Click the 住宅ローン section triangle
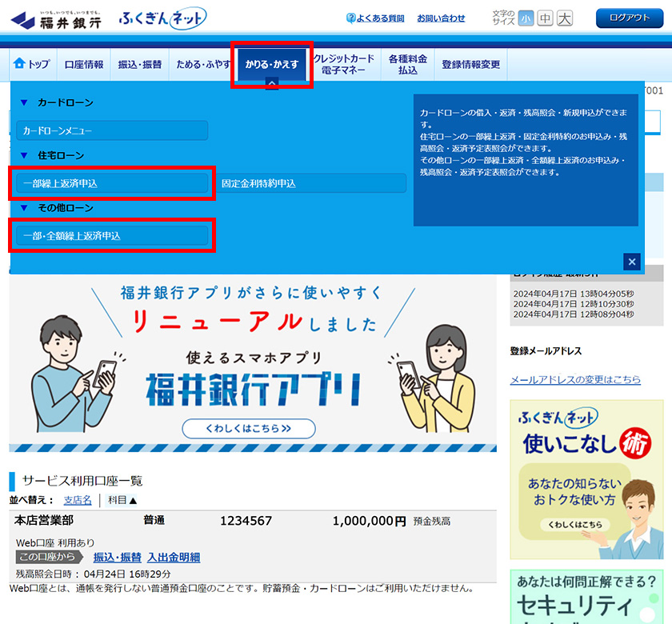This screenshot has width=672, height=624. tap(24, 155)
